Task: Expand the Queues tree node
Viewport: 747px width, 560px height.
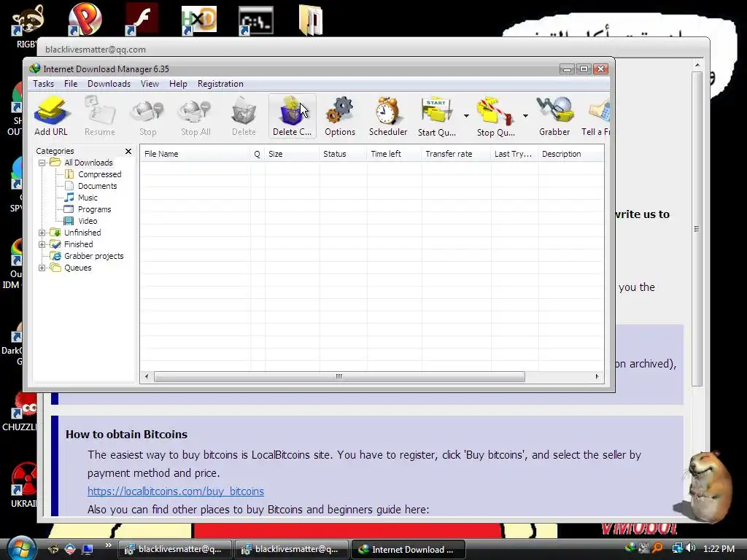Action: [x=42, y=268]
